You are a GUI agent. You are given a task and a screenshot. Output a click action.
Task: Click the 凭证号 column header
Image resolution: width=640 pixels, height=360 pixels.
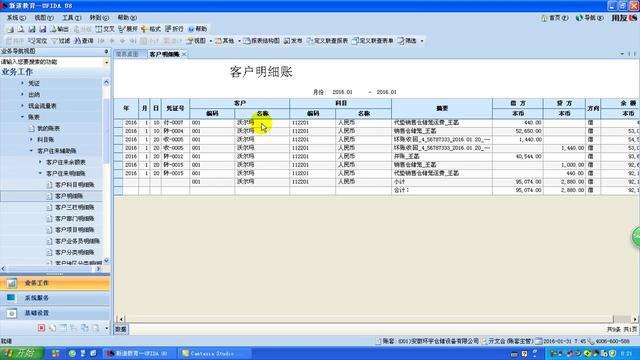[x=176, y=109]
